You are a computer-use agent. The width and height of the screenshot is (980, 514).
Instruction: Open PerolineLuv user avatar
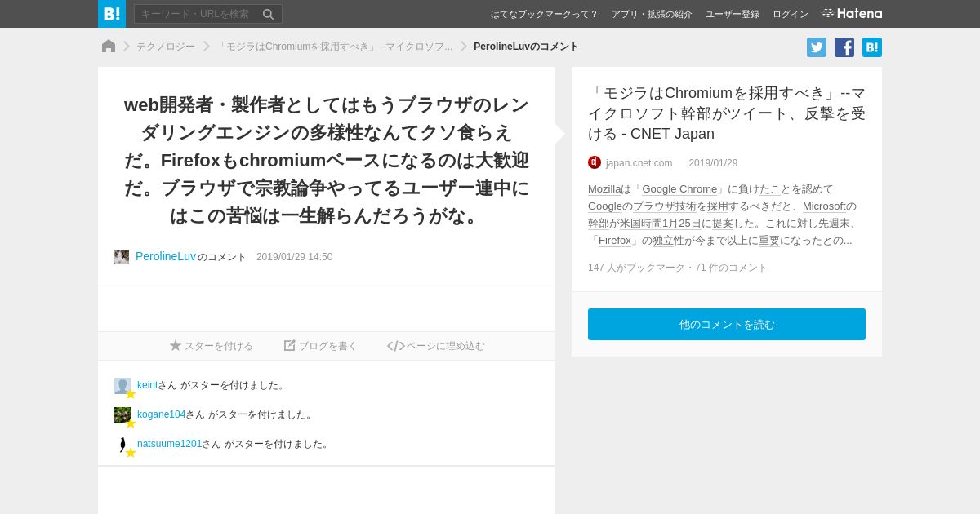122,257
